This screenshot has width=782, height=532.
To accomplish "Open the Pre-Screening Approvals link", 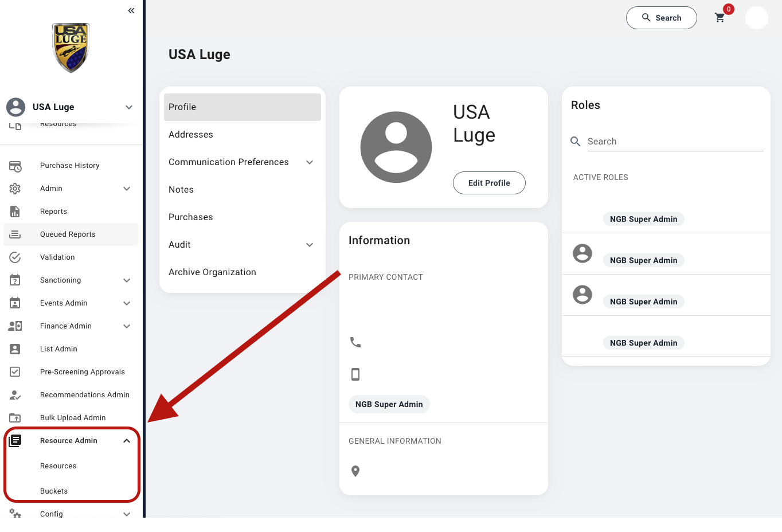I will [83, 372].
